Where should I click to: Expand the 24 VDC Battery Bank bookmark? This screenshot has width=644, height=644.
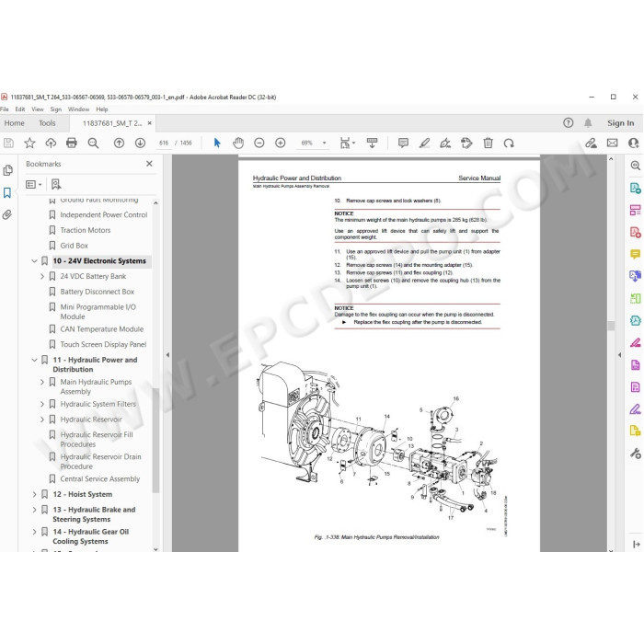click(x=42, y=276)
